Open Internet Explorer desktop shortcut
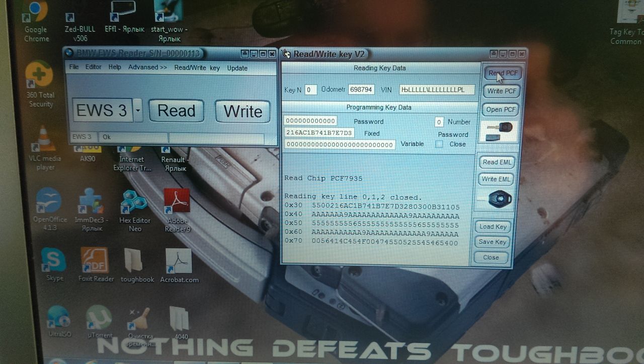644x364 pixels. pyautogui.click(x=132, y=159)
